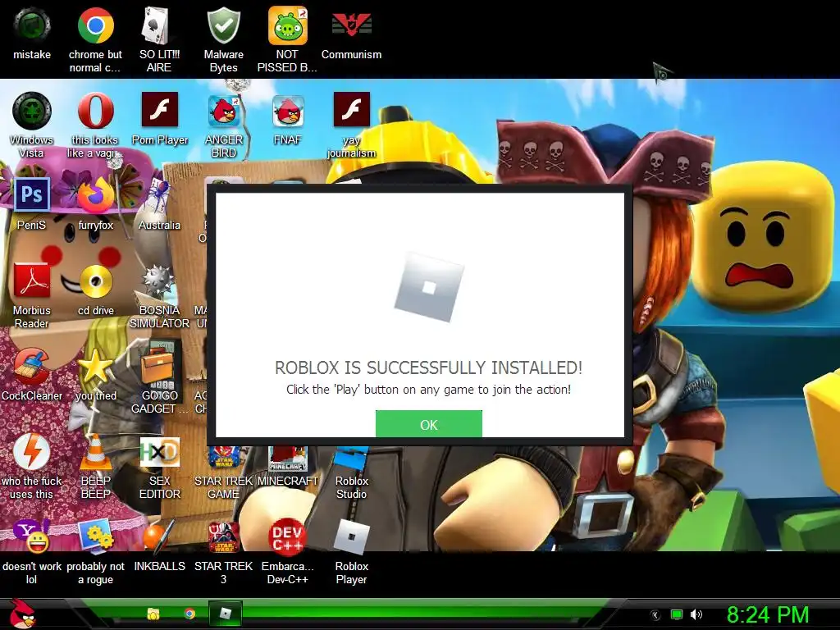840x630 pixels.
Task: Open the taskbar folder icon
Action: [x=153, y=614]
